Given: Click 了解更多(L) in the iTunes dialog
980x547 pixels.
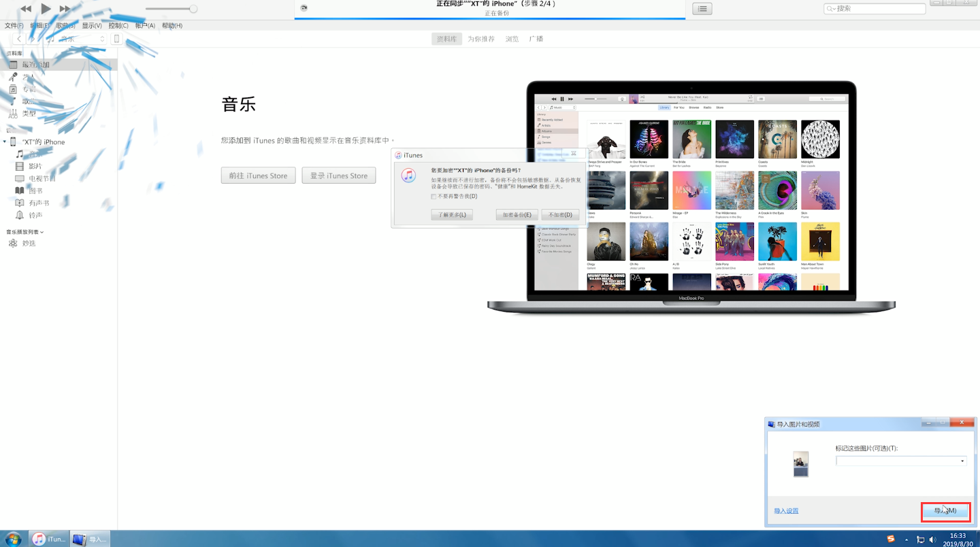Looking at the screenshot, I should [451, 214].
